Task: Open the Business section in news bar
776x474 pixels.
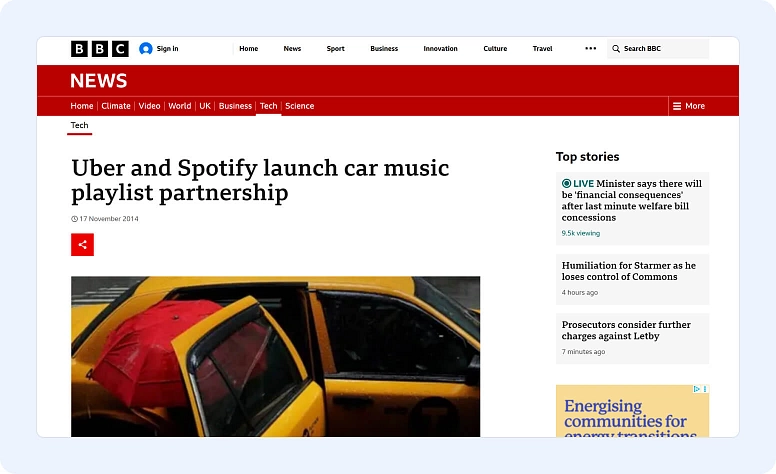Action: pyautogui.click(x=235, y=106)
